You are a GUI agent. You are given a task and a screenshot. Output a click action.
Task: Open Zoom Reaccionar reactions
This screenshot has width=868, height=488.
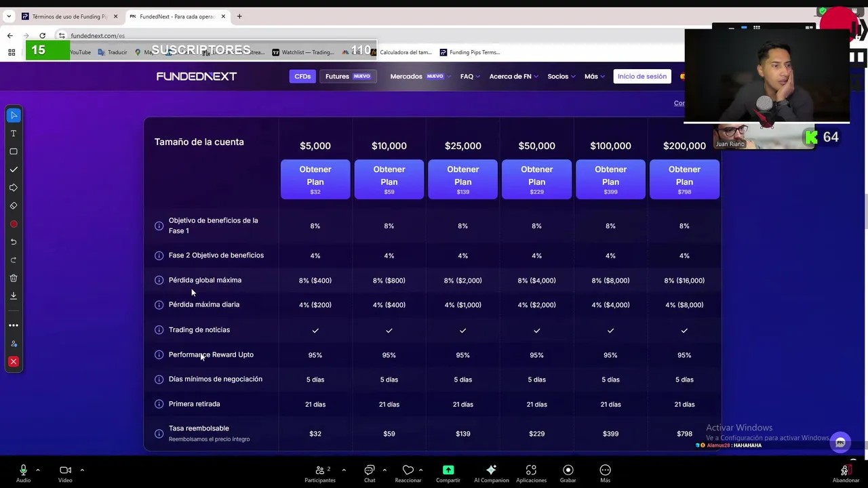point(408,474)
